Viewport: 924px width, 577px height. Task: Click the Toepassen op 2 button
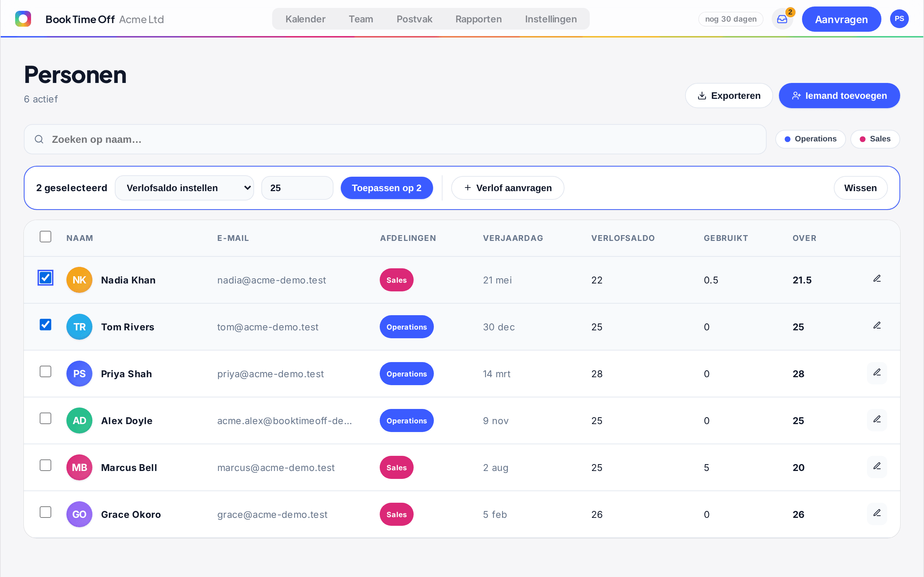pos(387,188)
